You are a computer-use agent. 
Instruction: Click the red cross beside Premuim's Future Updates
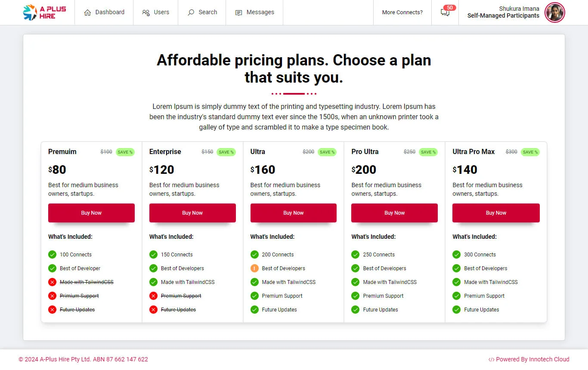click(x=53, y=310)
